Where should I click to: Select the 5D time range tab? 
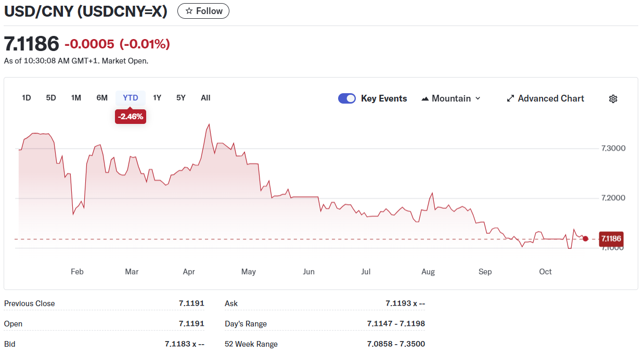pyautogui.click(x=51, y=98)
